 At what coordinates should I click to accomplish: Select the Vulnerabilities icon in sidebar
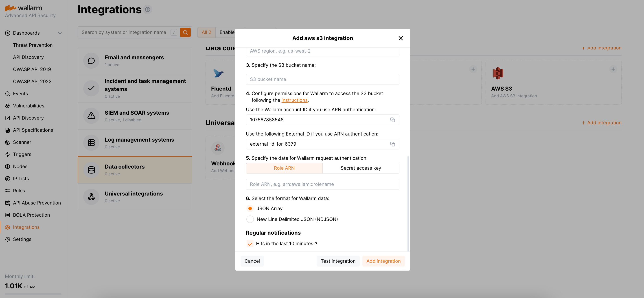(x=7, y=106)
